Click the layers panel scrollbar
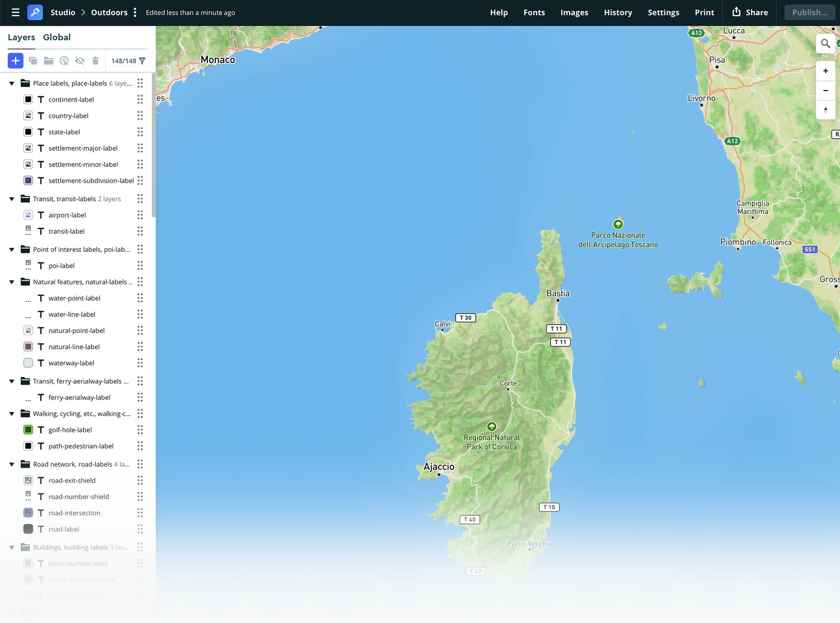 (x=153, y=145)
